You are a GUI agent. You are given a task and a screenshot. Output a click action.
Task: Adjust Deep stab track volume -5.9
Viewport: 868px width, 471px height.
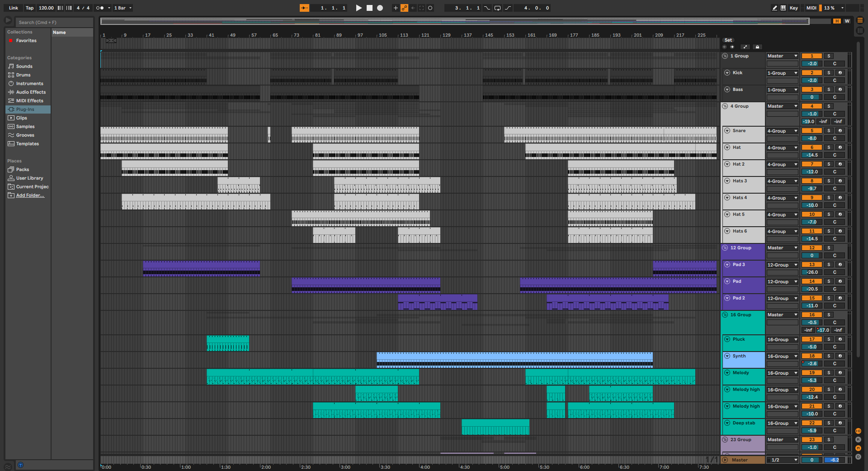[x=811, y=431]
